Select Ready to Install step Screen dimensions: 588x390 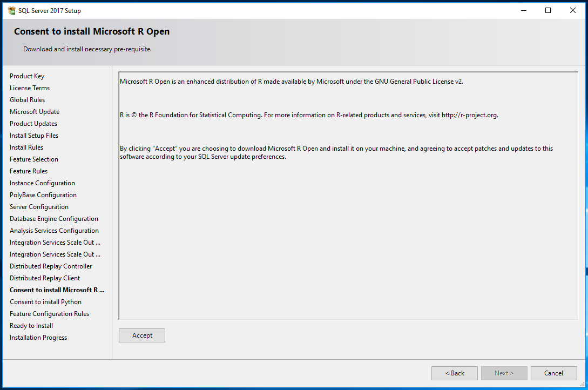[31, 326]
